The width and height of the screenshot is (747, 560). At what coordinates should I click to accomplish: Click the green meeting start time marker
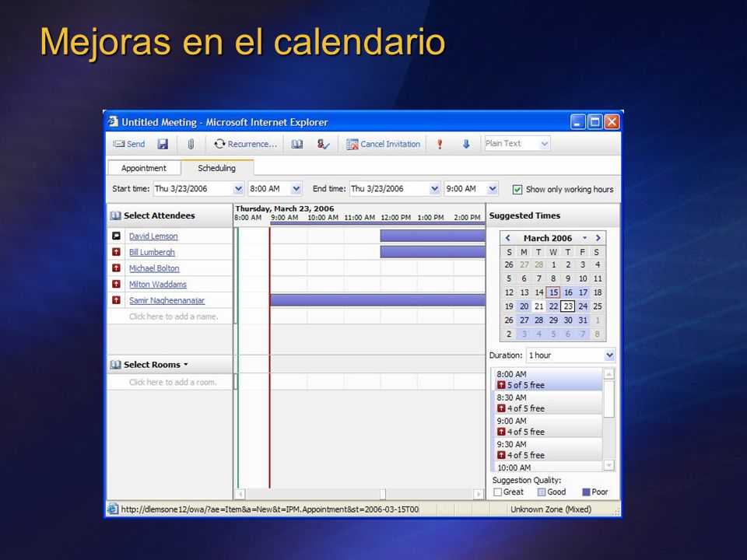(x=238, y=357)
